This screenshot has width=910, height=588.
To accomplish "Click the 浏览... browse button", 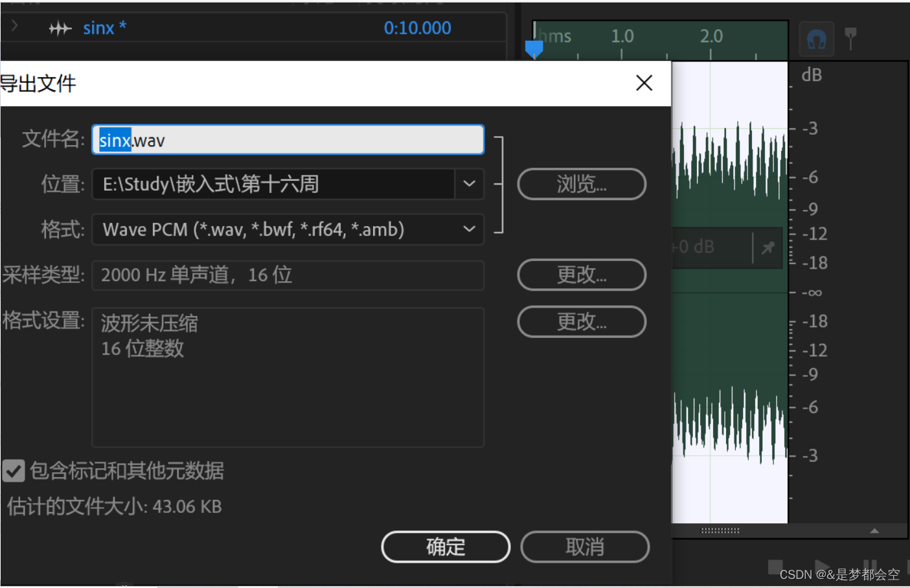I will tap(582, 184).
